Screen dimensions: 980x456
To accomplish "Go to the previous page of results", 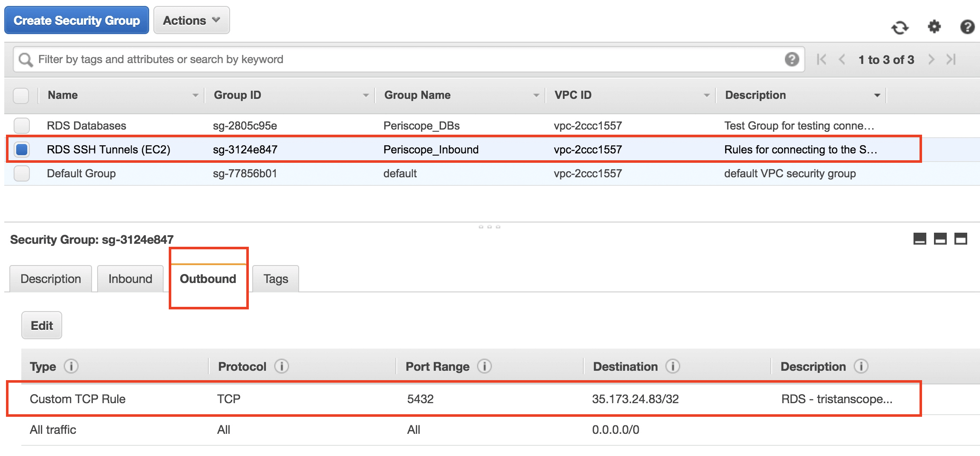I will pyautogui.click(x=842, y=59).
